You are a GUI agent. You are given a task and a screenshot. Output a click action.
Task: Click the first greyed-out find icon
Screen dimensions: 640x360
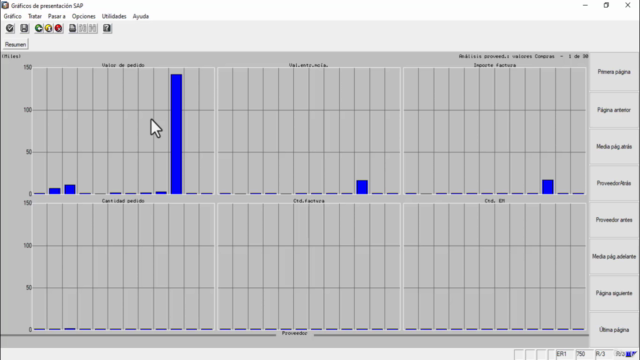(x=83, y=28)
